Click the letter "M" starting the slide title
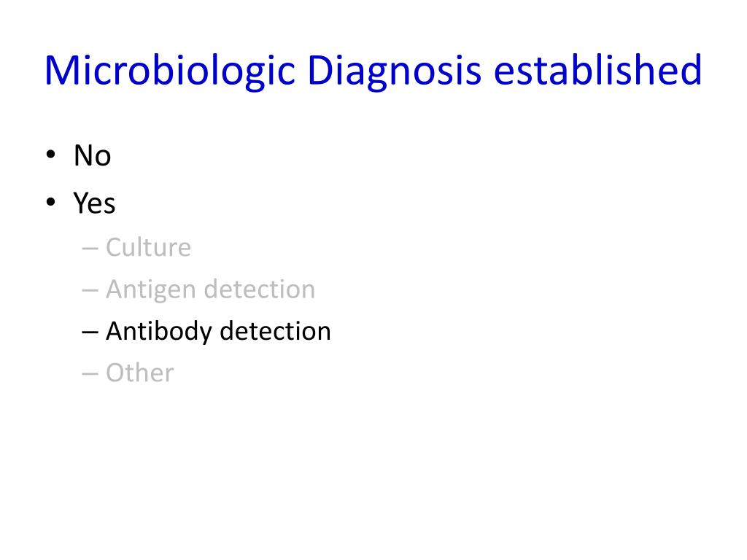 (x=60, y=71)
